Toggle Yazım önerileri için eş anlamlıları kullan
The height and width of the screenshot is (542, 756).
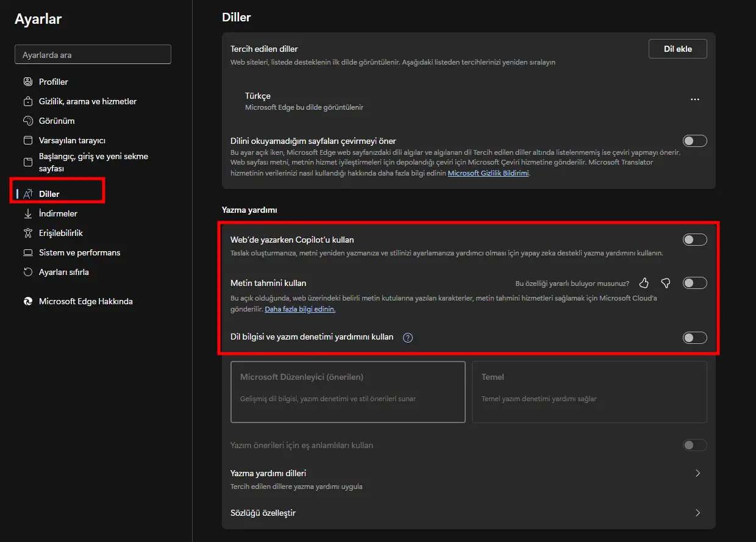point(695,445)
